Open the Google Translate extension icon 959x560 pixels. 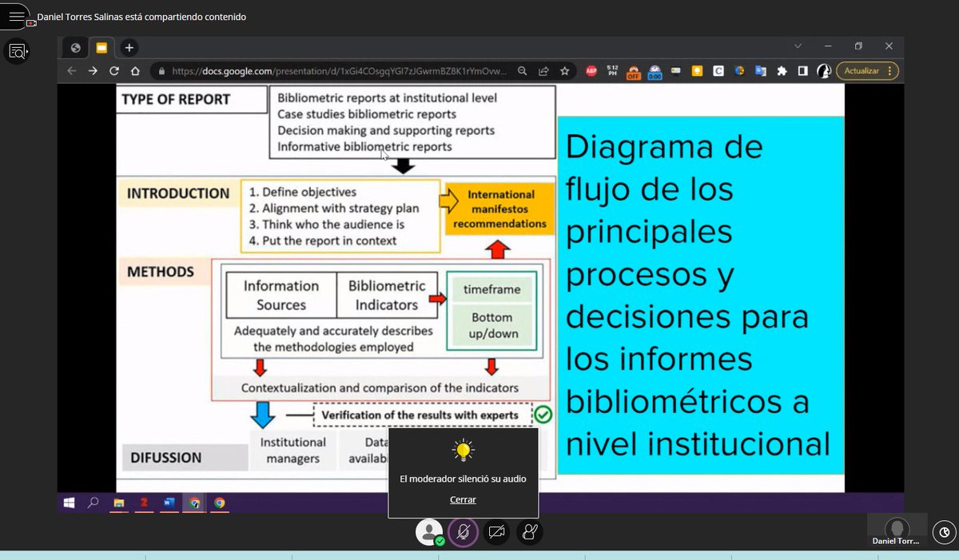tap(760, 71)
